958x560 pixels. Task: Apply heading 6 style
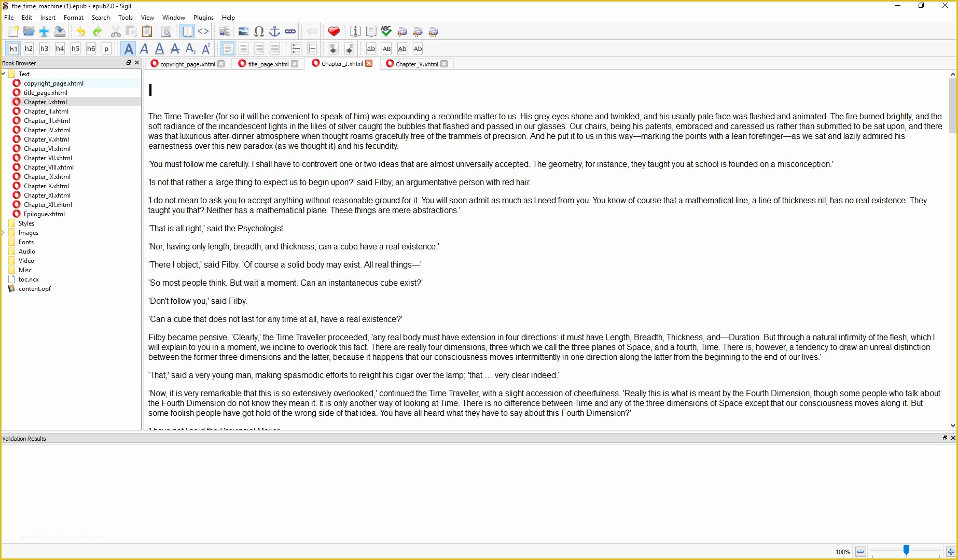[x=91, y=49]
